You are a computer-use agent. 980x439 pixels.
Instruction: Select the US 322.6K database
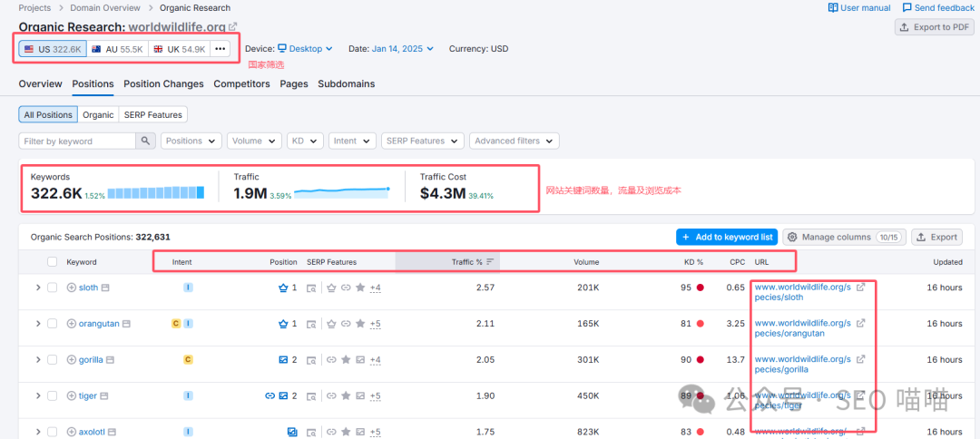click(54, 49)
